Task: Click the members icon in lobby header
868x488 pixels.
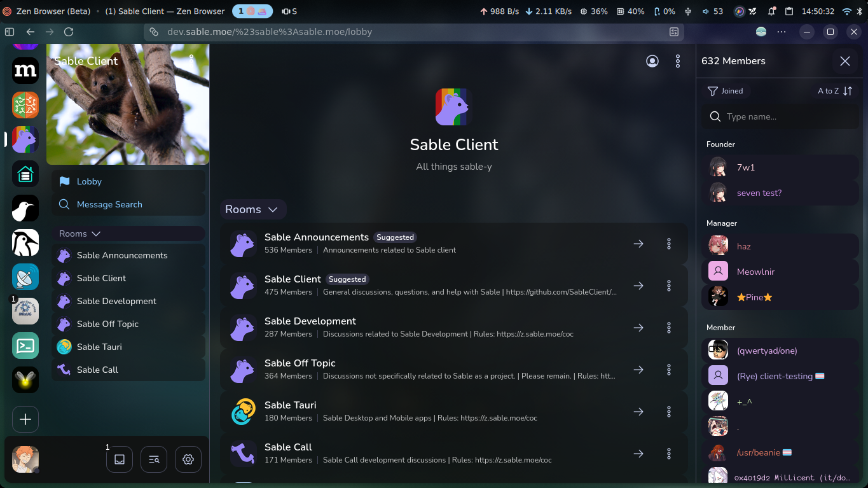Action: (652, 61)
